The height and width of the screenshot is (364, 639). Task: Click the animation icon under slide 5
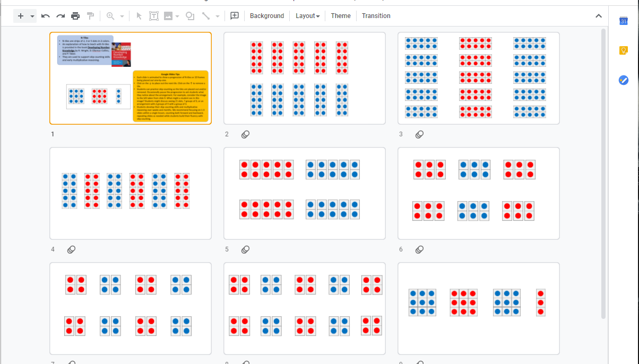click(245, 249)
